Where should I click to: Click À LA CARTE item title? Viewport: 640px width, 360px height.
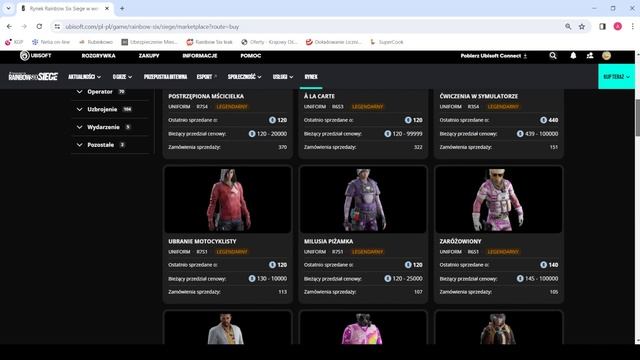pos(319,96)
